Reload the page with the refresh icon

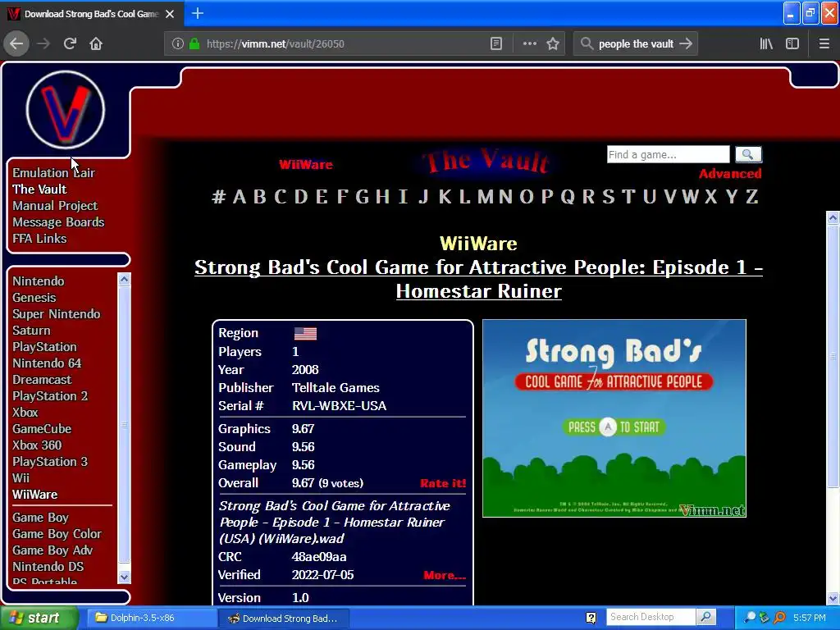pyautogui.click(x=70, y=43)
